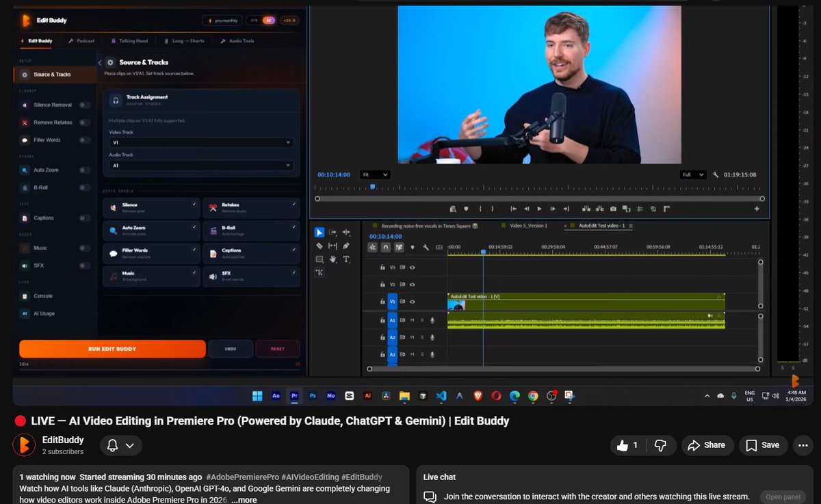
Task: Click Program Monitor playhead on scrub bar
Action: point(373,187)
